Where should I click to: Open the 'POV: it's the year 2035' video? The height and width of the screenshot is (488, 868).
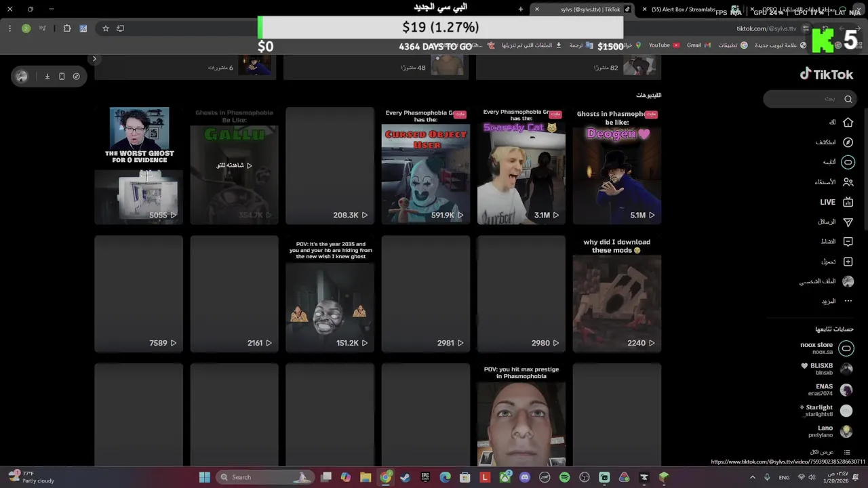coord(330,293)
